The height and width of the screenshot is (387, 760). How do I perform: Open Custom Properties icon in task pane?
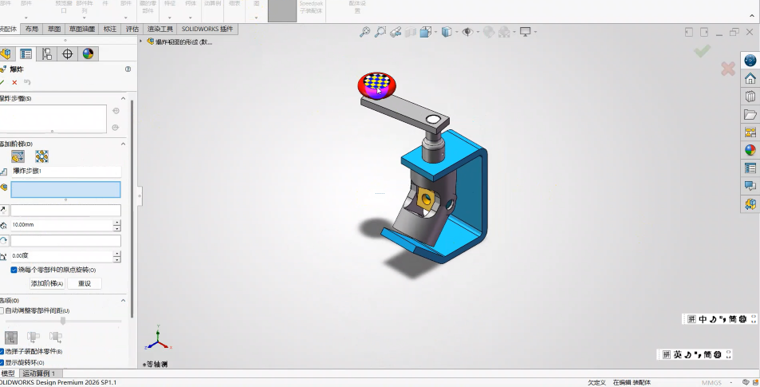(750, 168)
